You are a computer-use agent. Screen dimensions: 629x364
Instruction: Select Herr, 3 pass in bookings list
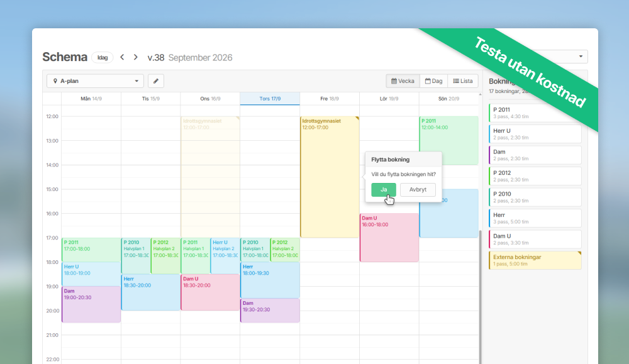(x=535, y=218)
